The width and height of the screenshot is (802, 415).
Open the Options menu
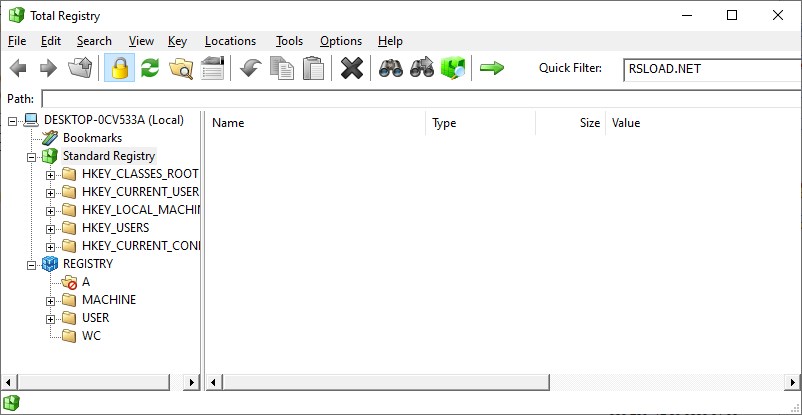click(341, 41)
